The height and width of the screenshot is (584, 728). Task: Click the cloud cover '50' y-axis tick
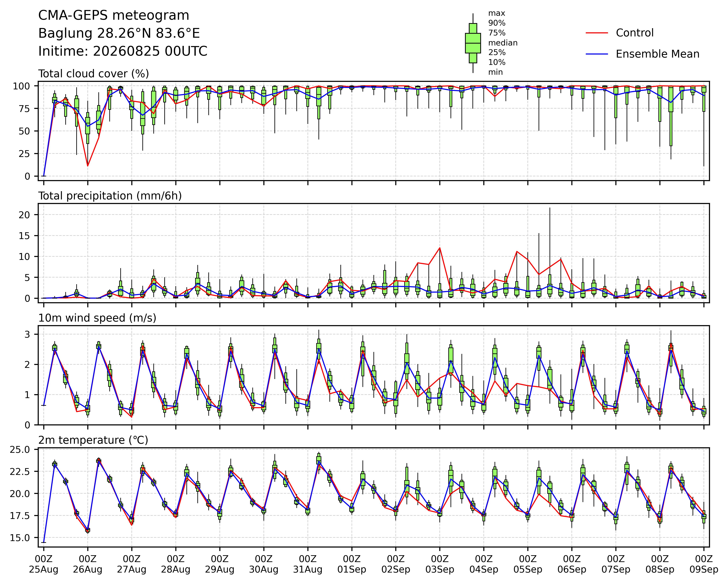click(25, 131)
